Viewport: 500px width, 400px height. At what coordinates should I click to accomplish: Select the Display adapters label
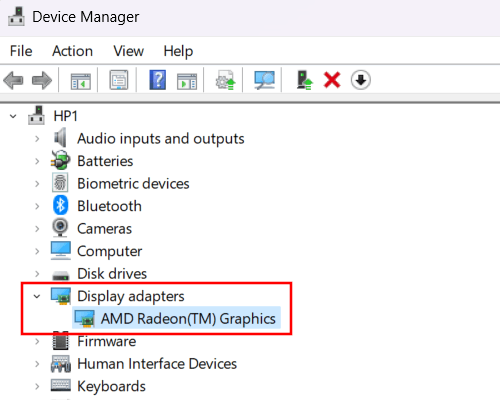pos(131,296)
